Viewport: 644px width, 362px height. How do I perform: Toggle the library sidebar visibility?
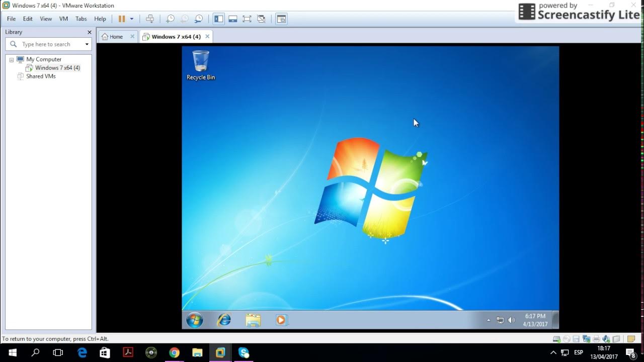point(218,19)
